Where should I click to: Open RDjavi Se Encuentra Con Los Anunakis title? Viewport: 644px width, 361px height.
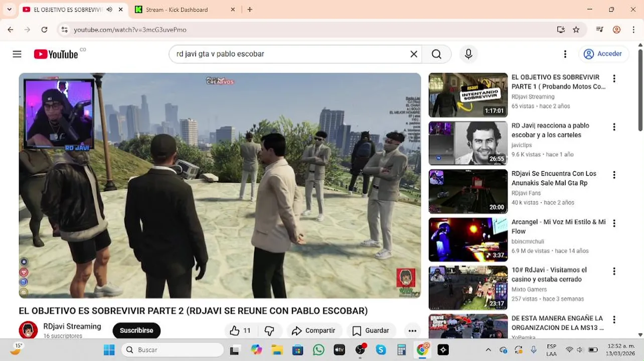click(x=554, y=178)
